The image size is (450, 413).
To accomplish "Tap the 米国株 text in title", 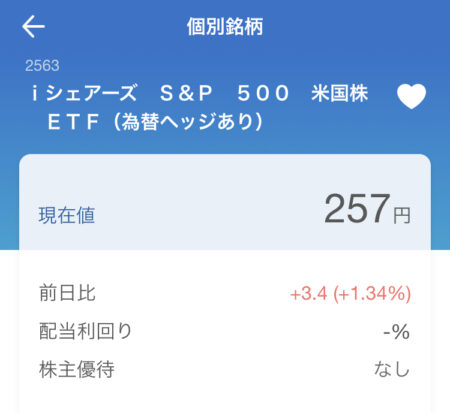I will (x=340, y=93).
